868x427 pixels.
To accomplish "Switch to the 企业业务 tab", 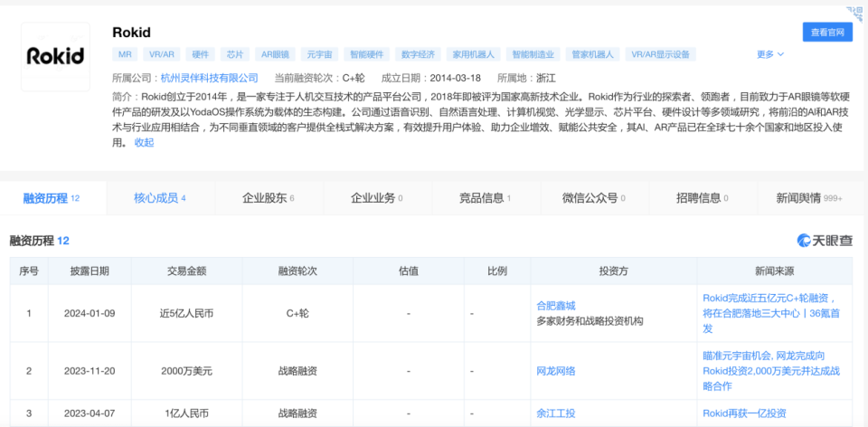I will (x=377, y=198).
